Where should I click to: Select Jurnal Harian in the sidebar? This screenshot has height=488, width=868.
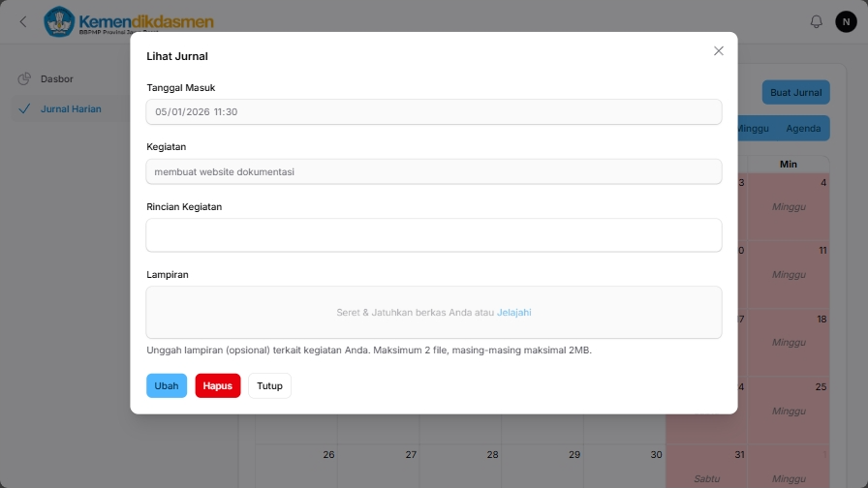pyautogui.click(x=71, y=109)
